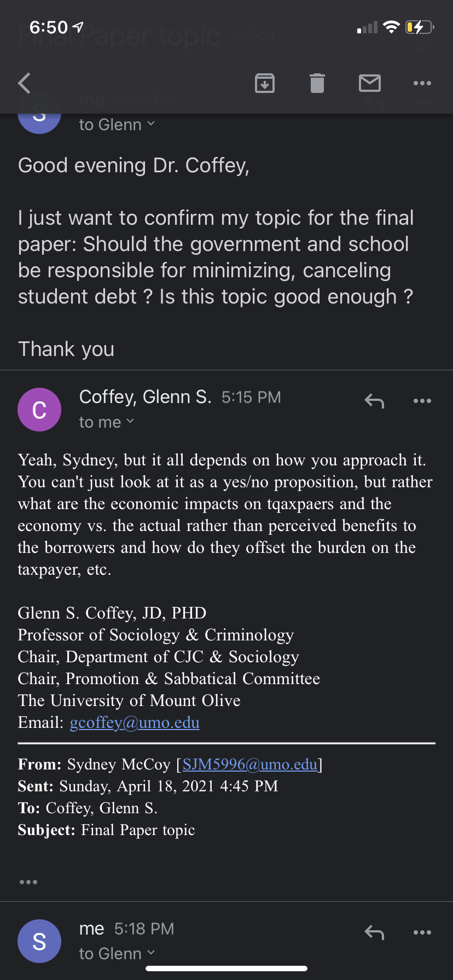Image resolution: width=453 pixels, height=980 pixels.
Task: Tap the back arrow to return to inbox
Action: [x=25, y=83]
